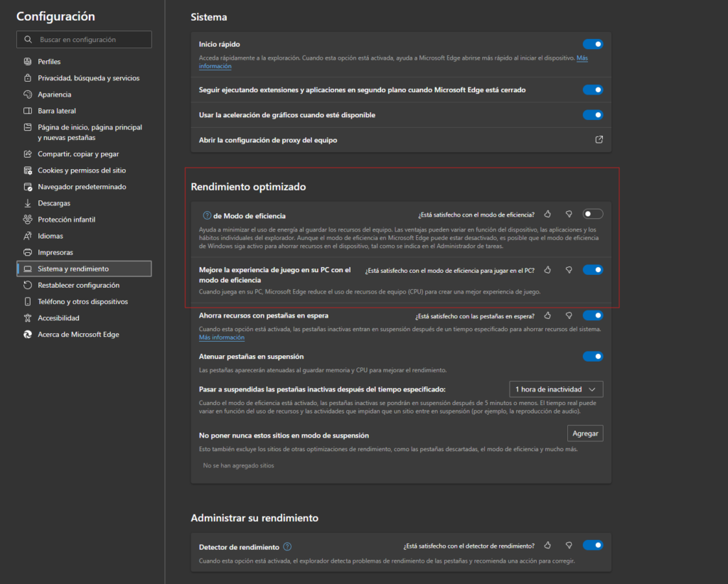Click thumbs down for Modo de eficiencia
This screenshot has width=728, height=584.
(x=569, y=214)
